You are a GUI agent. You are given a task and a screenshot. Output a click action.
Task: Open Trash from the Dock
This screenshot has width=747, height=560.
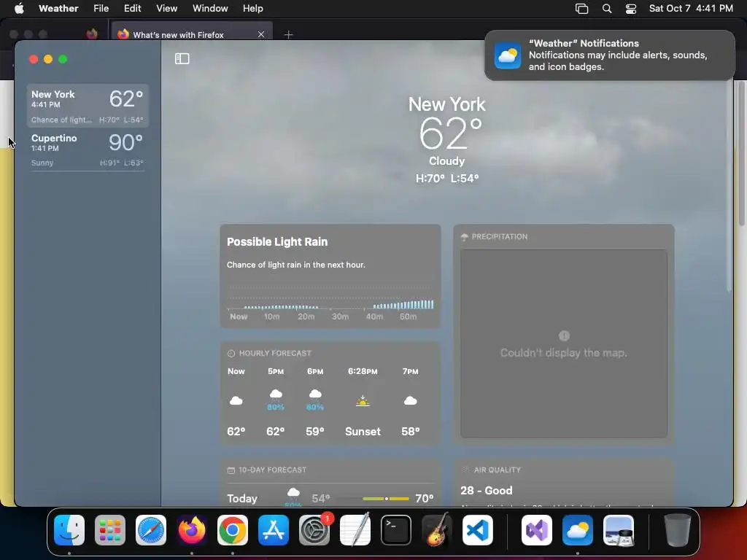pos(677,530)
